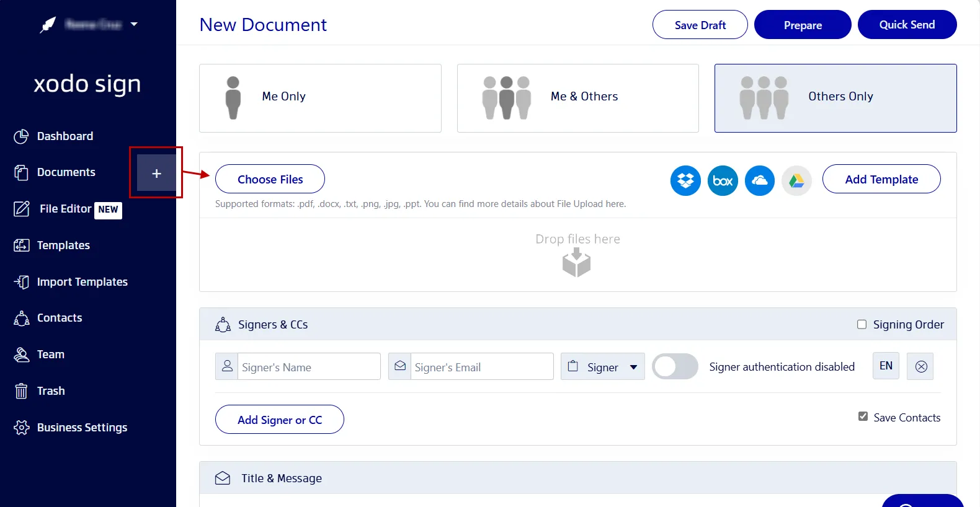Click the Signers & CCs header icon
The height and width of the screenshot is (507, 980).
point(223,325)
